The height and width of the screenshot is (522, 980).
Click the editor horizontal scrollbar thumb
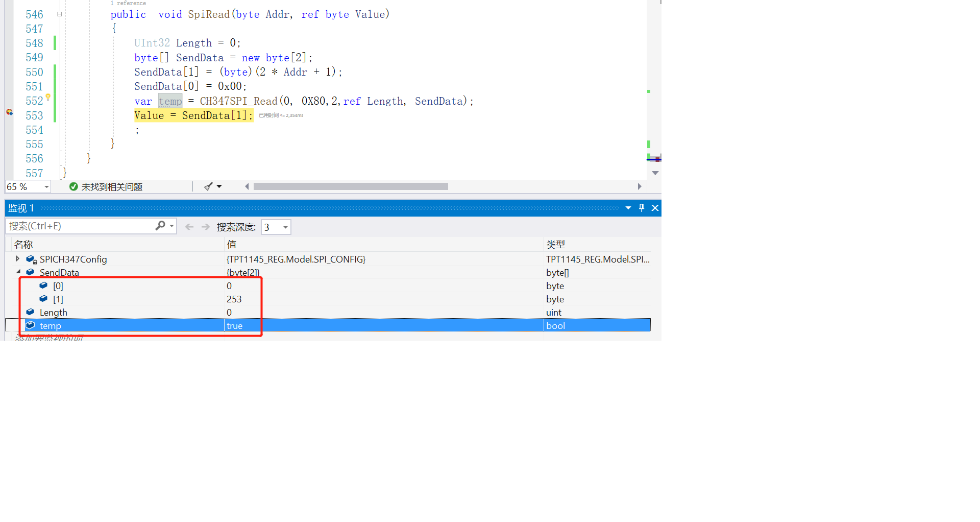point(351,186)
